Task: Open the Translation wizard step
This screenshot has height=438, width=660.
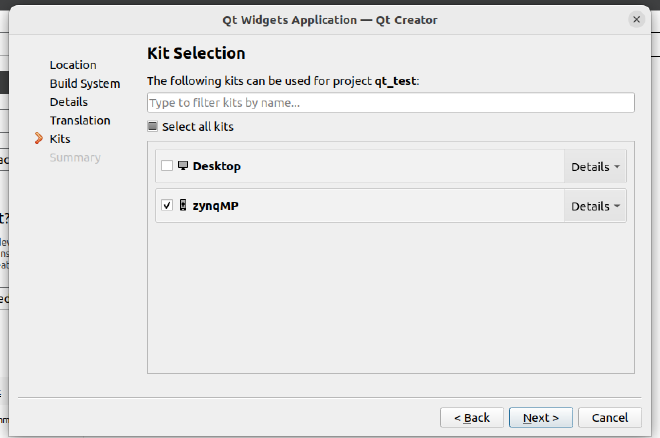Action: (x=80, y=121)
